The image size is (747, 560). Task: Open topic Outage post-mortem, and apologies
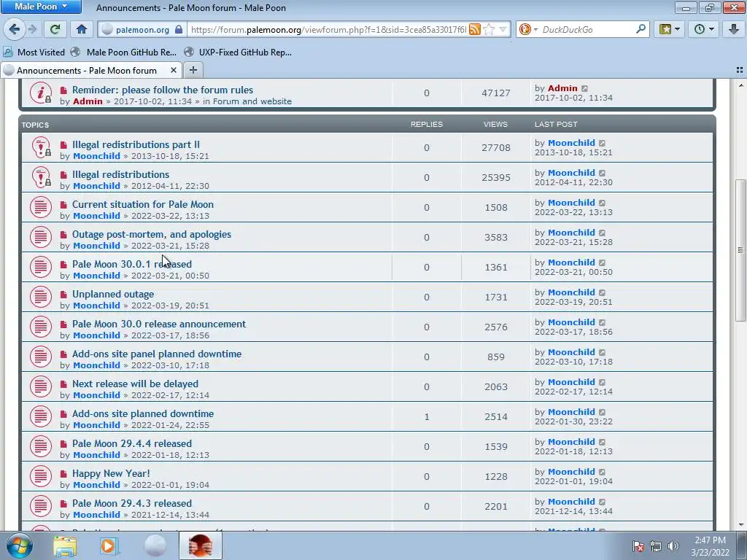pos(152,234)
